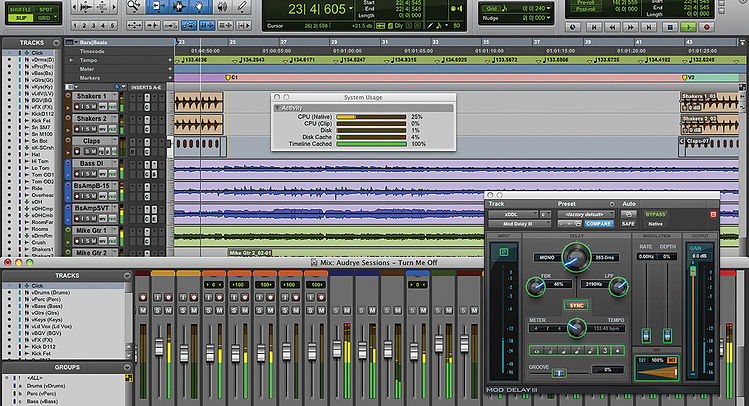749x406 pixels.
Task: Click the Stop button in transport
Action: coord(670,27)
